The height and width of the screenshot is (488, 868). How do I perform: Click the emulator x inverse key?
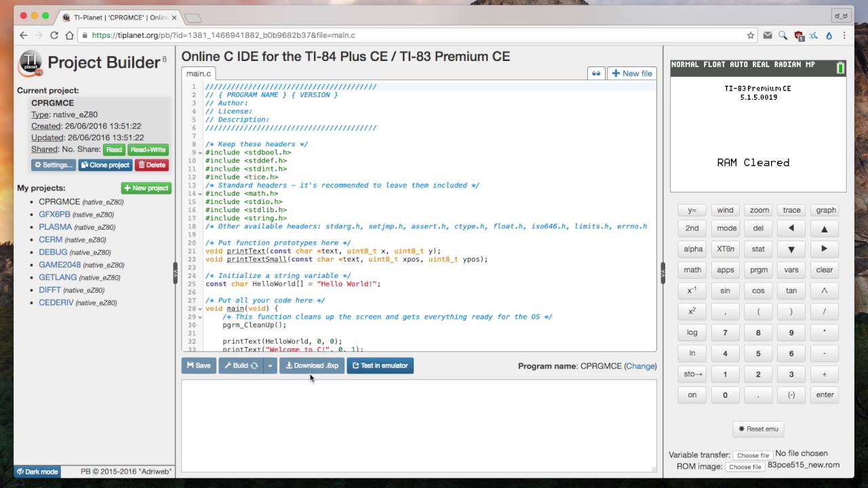pos(692,290)
